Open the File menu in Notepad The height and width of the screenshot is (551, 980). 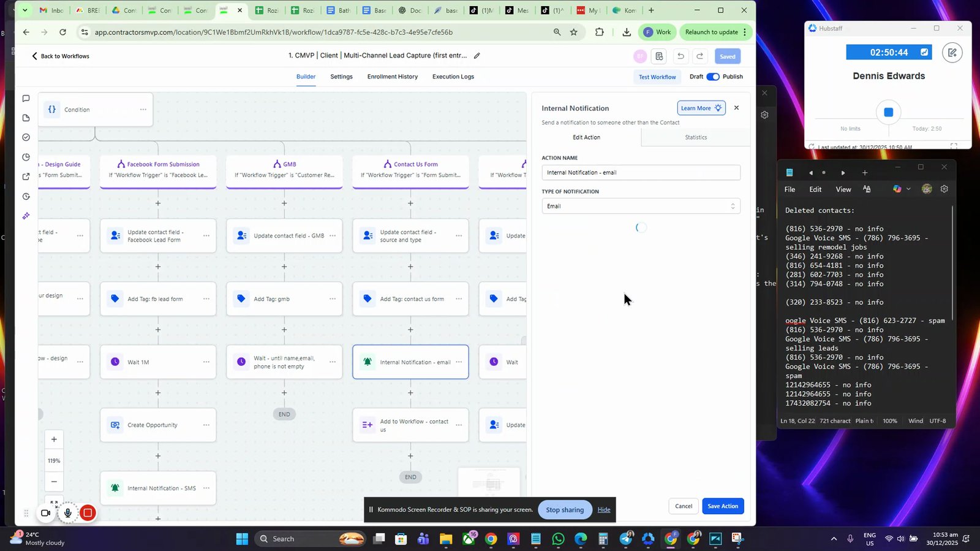pos(790,189)
